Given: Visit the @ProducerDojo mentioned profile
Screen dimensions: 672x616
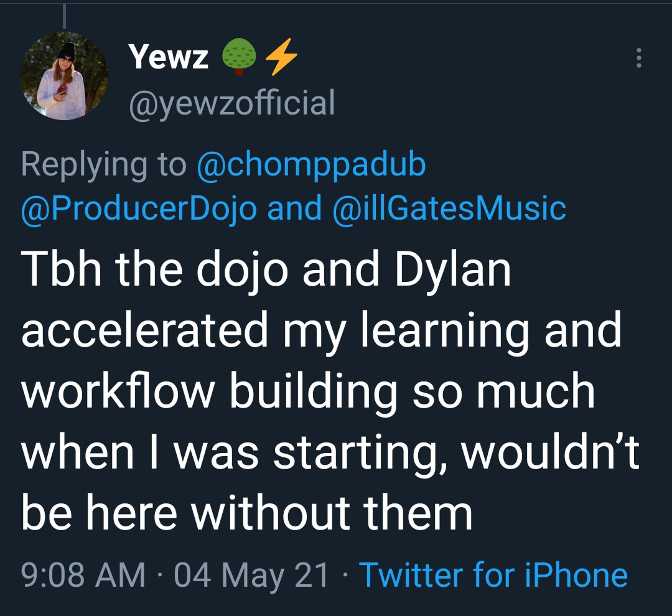Looking at the screenshot, I should coord(139,208).
